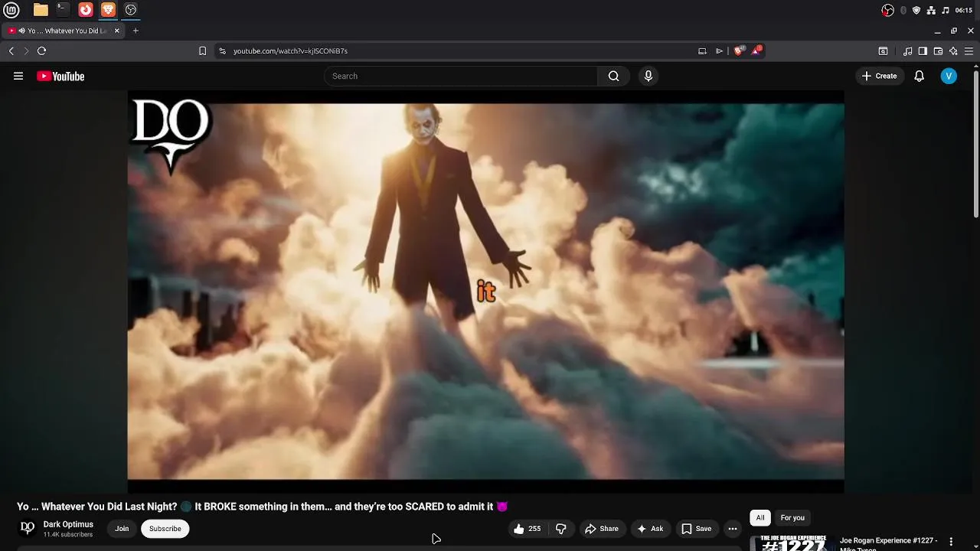
Task: Open the security shield tray icon
Action: [916, 10]
